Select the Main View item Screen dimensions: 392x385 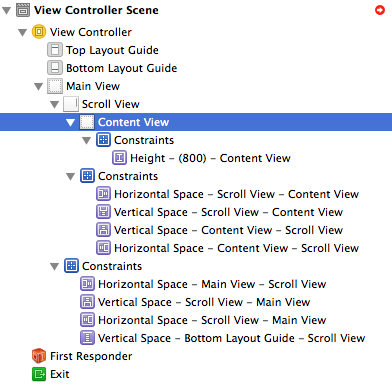coord(93,86)
